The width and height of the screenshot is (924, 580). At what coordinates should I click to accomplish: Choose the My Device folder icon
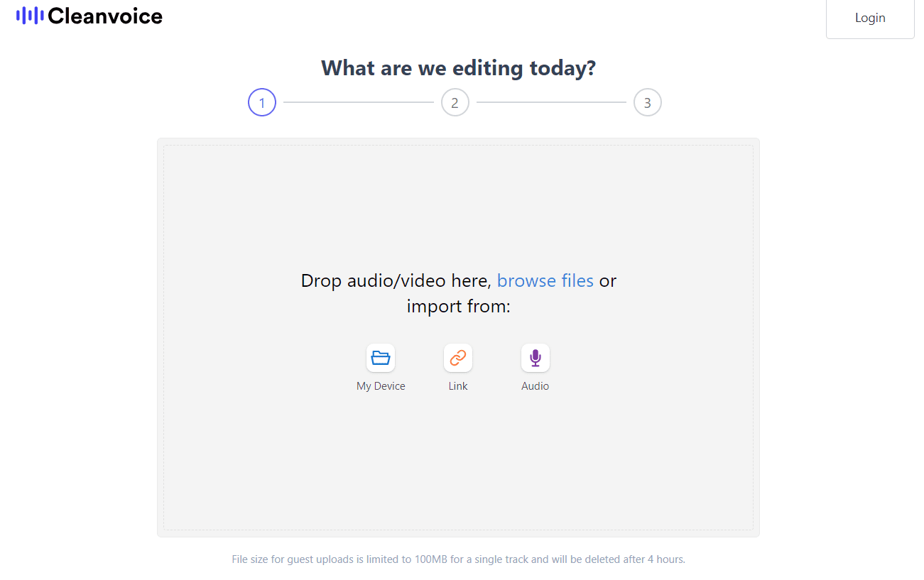click(381, 358)
